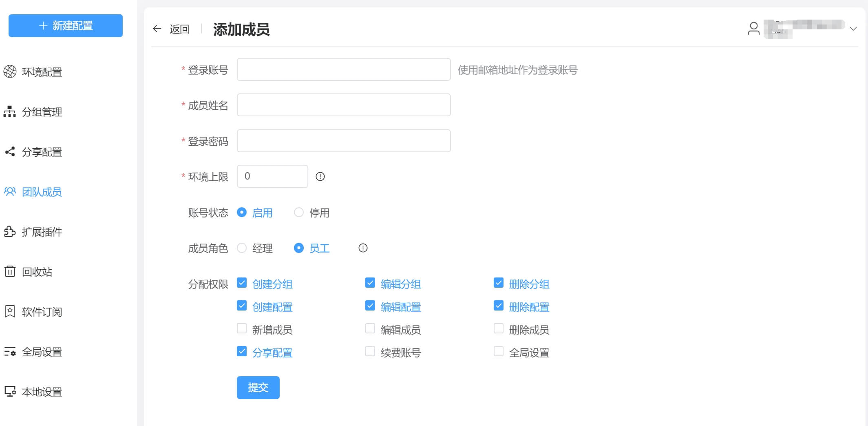Open 回收站 via the trash icon
Screen dimensions: 868x426
tap(10, 271)
